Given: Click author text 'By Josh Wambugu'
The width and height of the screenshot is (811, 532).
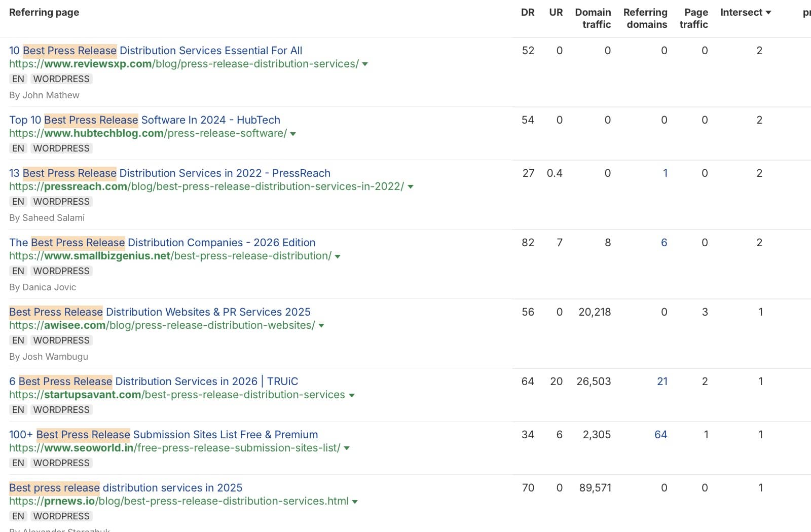Looking at the screenshot, I should click(49, 357).
